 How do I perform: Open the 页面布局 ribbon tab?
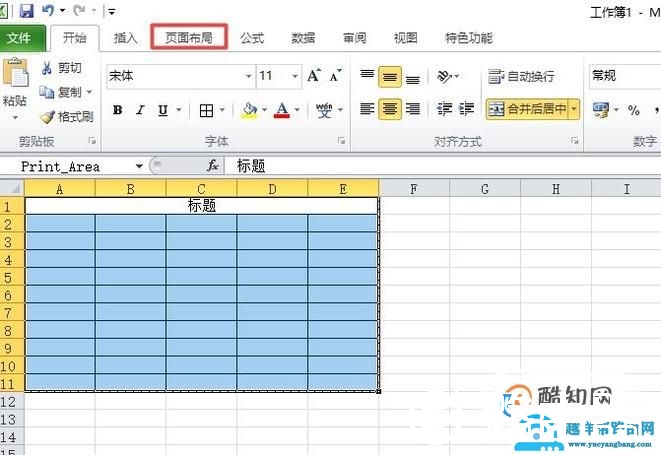[x=189, y=38]
